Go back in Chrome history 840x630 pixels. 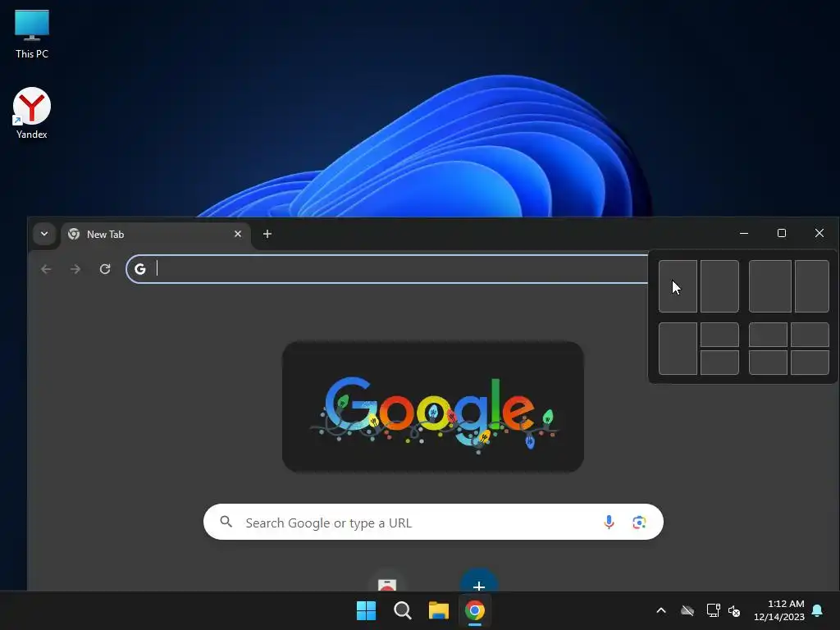[46, 269]
